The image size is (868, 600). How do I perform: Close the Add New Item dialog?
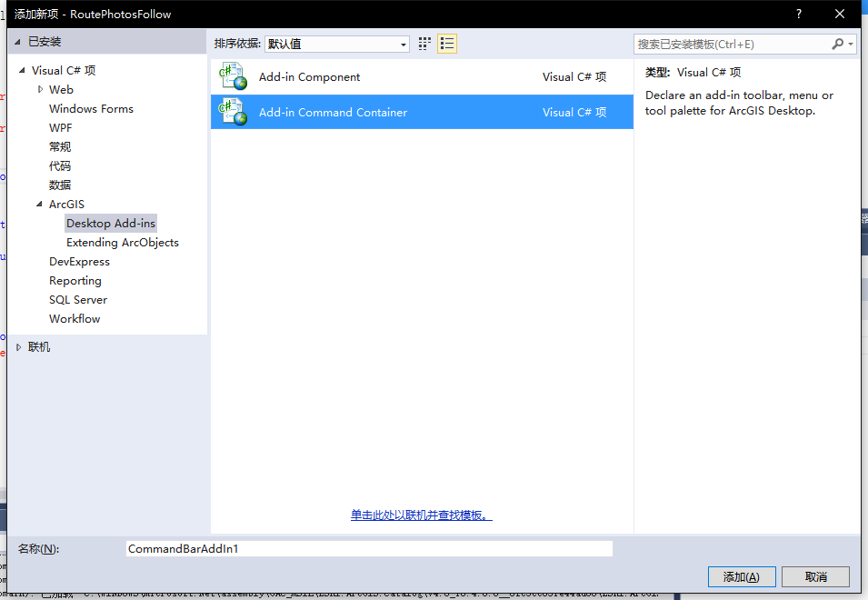coord(839,14)
